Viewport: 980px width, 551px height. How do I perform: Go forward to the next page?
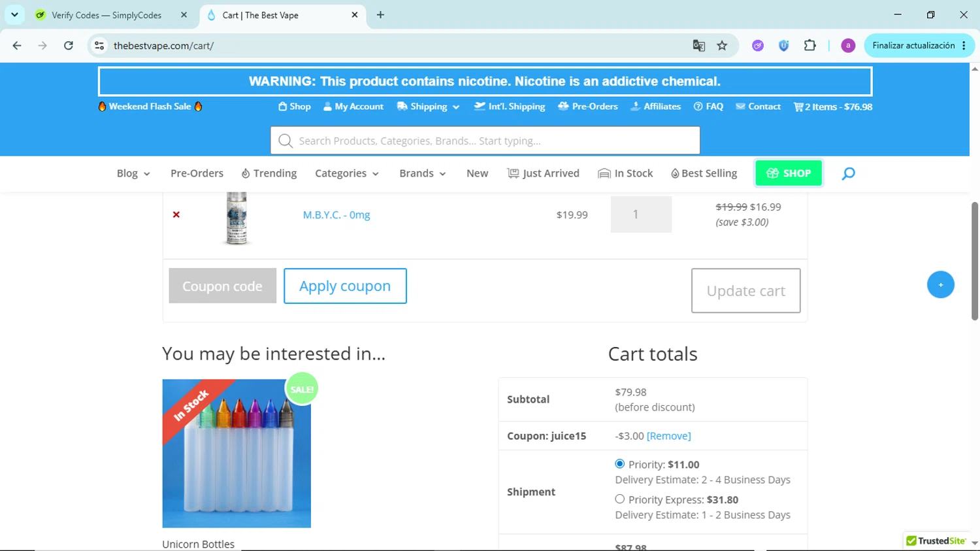(42, 46)
